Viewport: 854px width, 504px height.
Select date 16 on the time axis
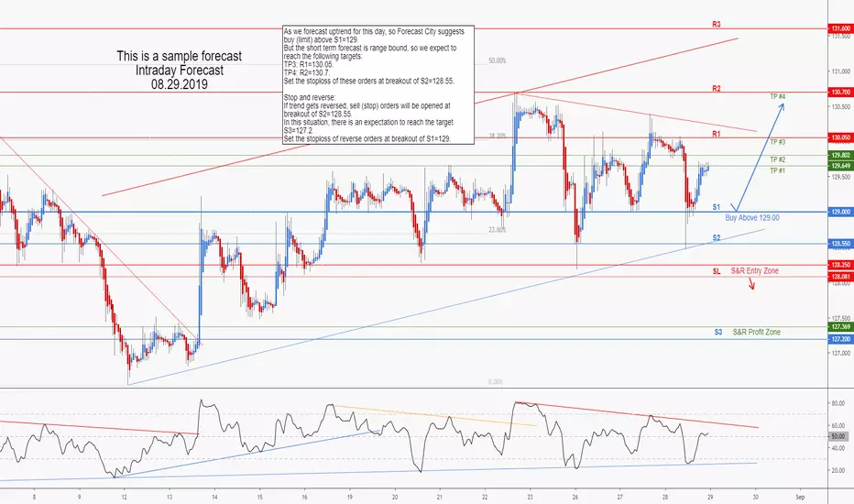coord(304,497)
